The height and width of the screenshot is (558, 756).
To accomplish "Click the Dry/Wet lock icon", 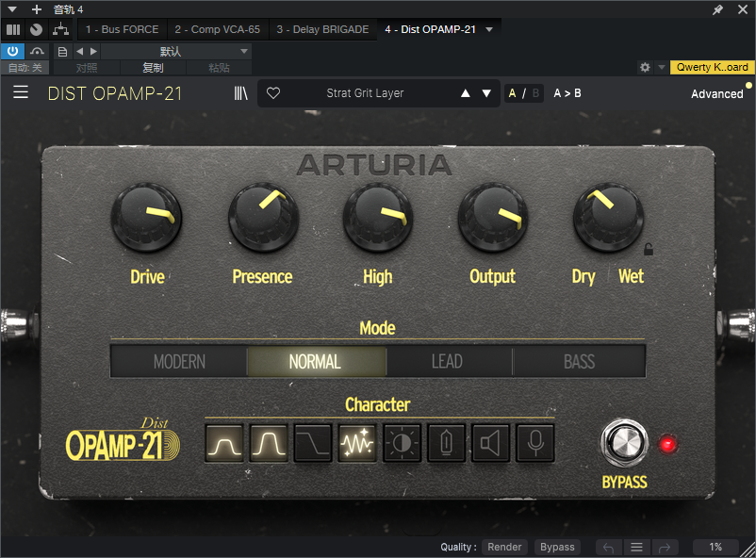I will tap(649, 250).
